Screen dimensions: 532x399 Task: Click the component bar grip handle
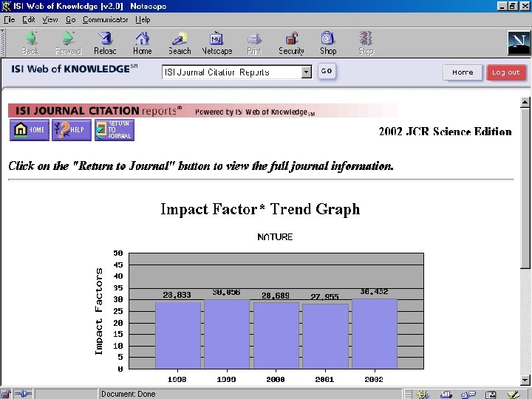pos(409,395)
